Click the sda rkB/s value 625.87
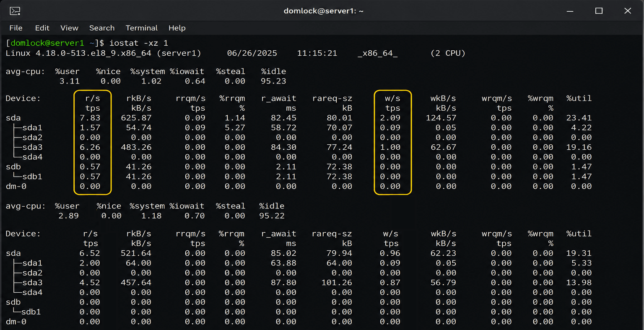The width and height of the screenshot is (644, 330). click(136, 118)
